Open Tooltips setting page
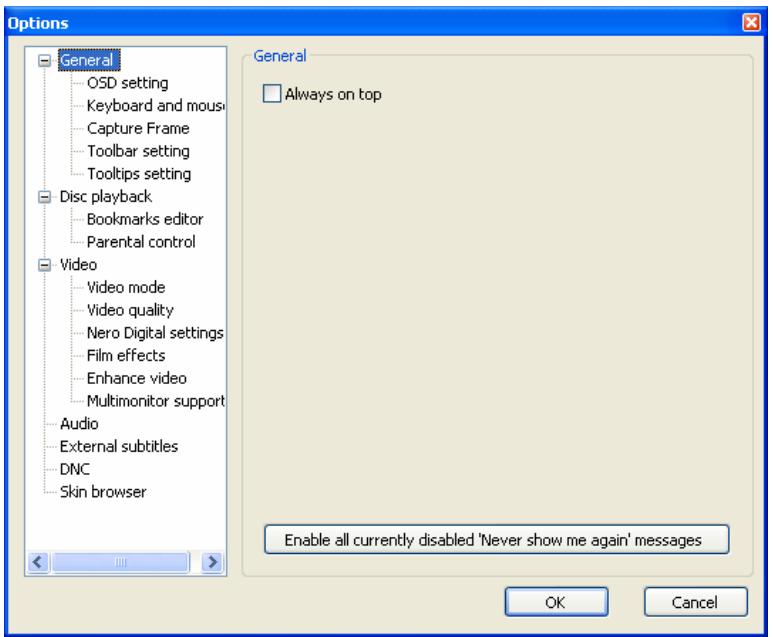The image size is (773, 637). pos(139,174)
